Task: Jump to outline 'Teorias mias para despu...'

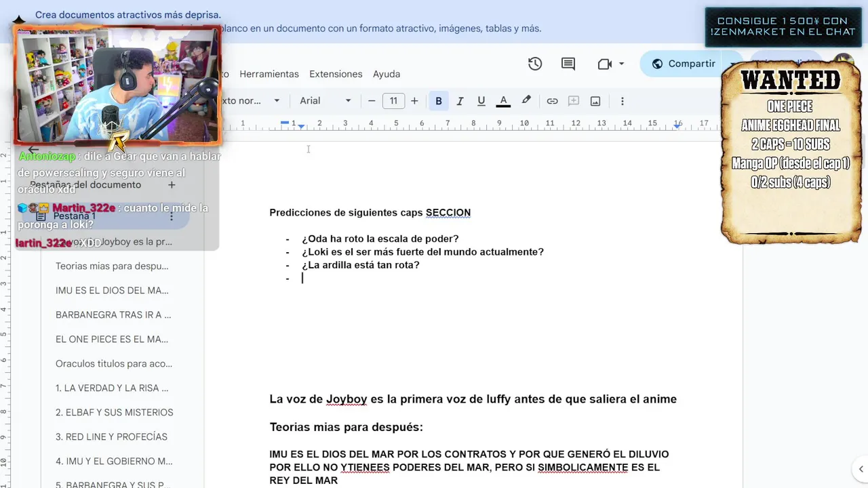Action: coord(112,266)
